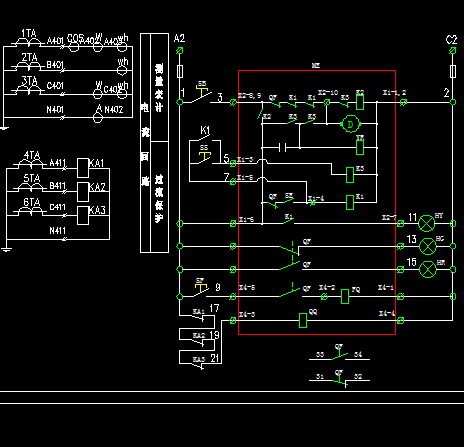Screen dimensions: 464x447
Task: Select the 4TA current transformer symbol
Action: click(x=30, y=164)
